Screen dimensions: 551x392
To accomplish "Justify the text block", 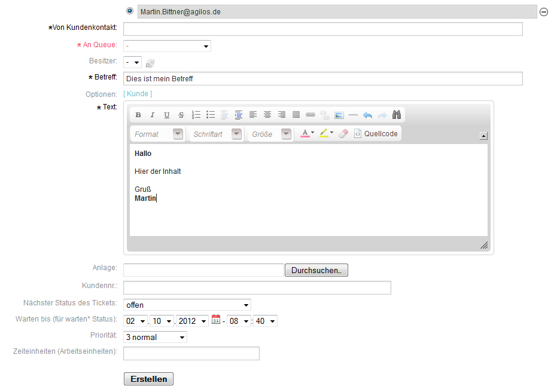I will 296,115.
